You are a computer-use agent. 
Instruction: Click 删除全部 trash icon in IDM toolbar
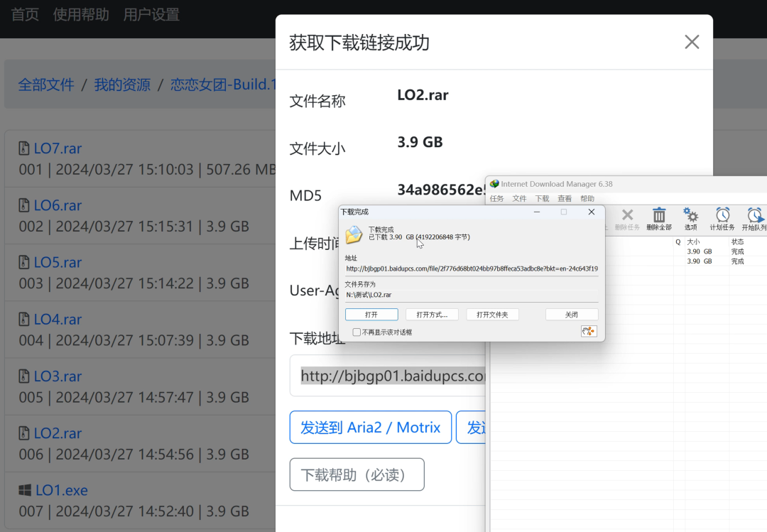tap(659, 219)
